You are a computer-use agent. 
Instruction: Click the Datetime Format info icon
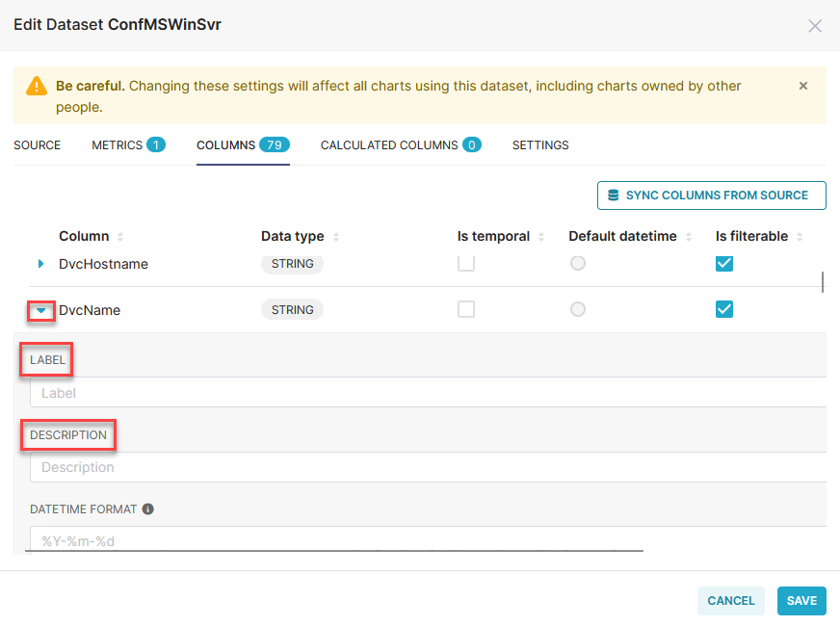tap(147, 509)
